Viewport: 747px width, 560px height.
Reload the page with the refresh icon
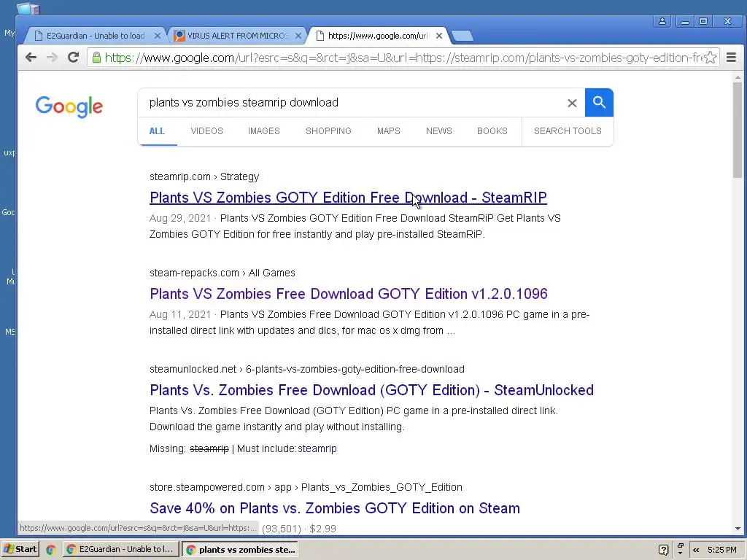pos(73,58)
